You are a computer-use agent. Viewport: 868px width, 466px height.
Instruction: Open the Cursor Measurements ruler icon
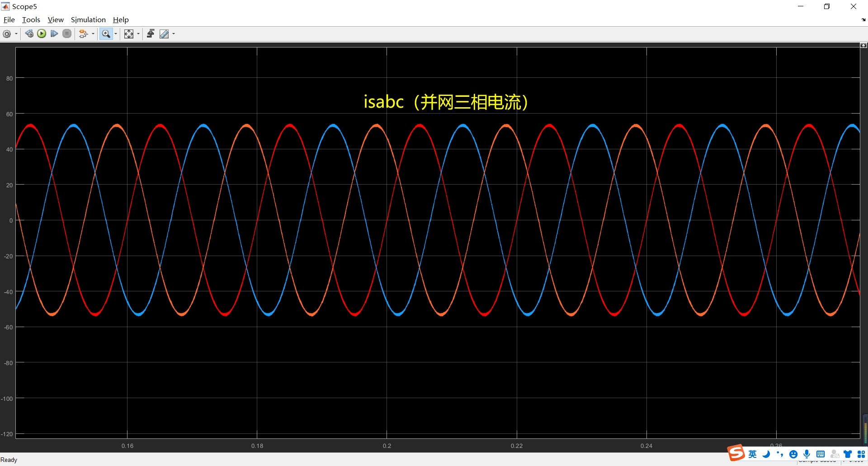point(164,34)
